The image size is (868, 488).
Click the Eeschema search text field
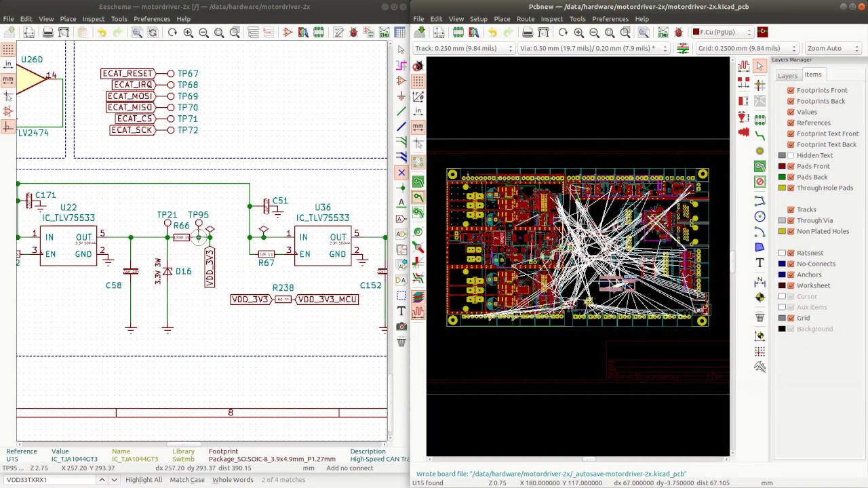(49, 480)
